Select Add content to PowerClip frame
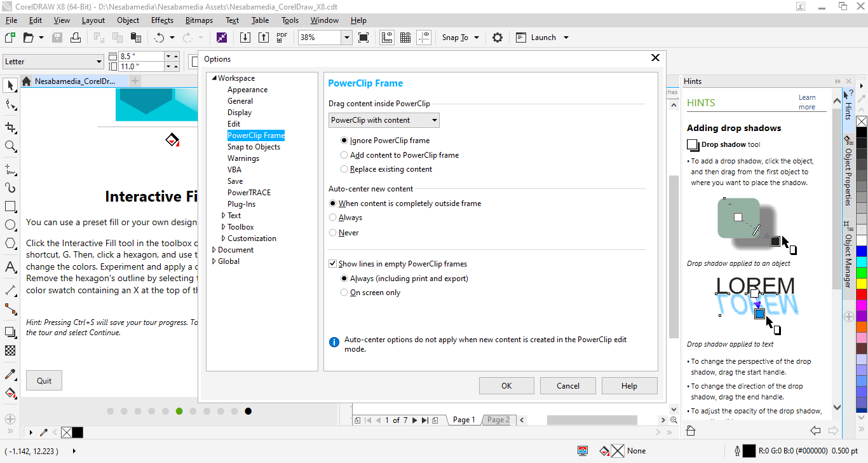 coord(344,155)
